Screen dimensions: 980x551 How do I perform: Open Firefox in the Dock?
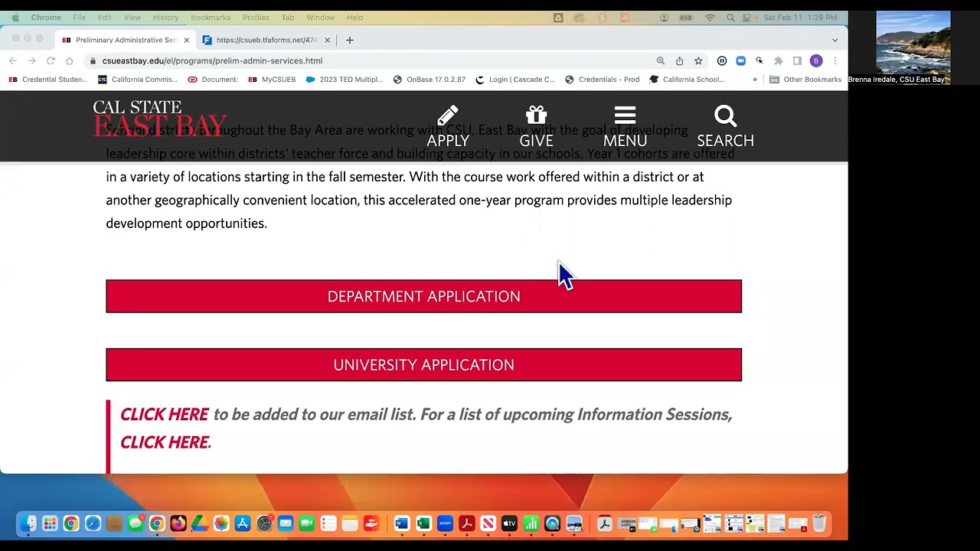pos(178,523)
